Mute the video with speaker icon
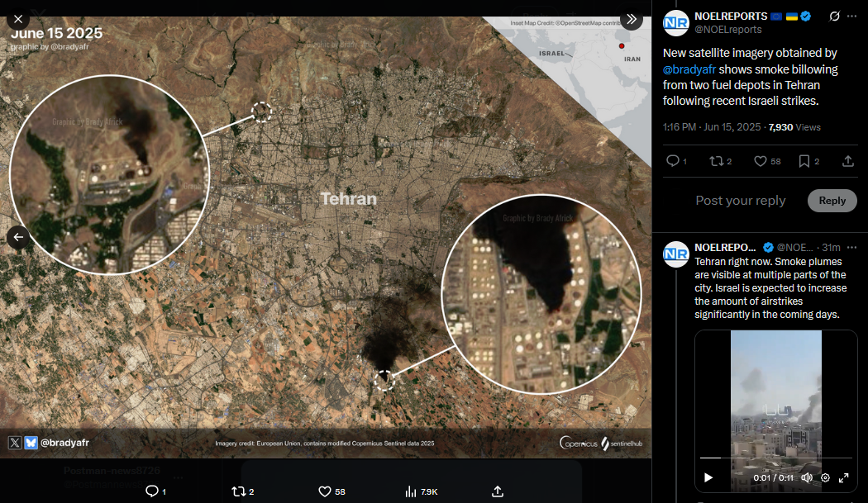The image size is (868, 503). [807, 477]
